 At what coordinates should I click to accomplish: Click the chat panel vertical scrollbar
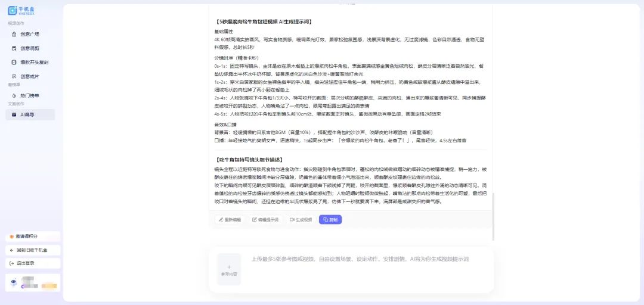click(x=493, y=216)
